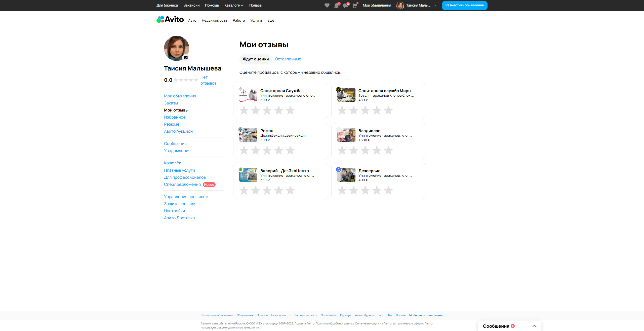Rate Владислав with third star
The height and width of the screenshot is (331, 644).
point(365,150)
